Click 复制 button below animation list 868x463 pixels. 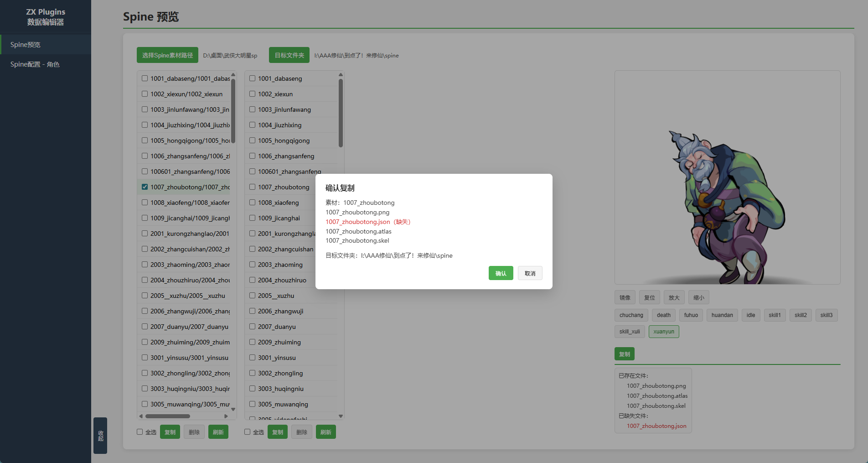(625, 354)
